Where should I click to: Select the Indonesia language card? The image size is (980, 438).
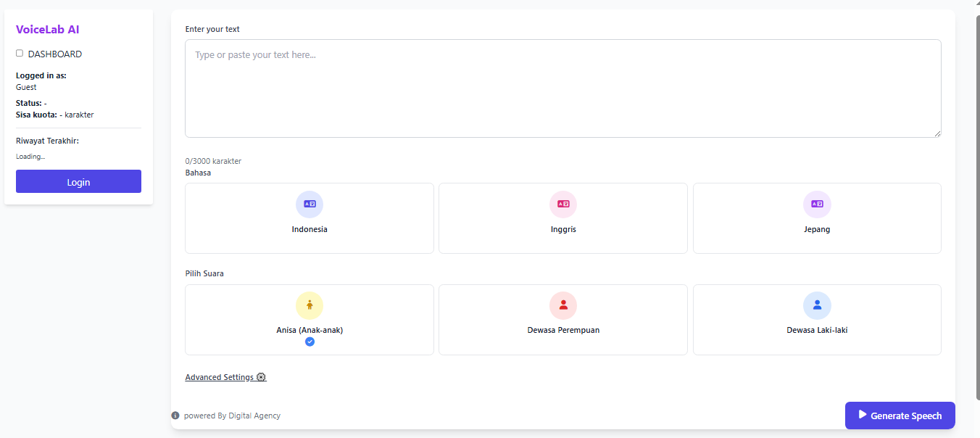310,218
